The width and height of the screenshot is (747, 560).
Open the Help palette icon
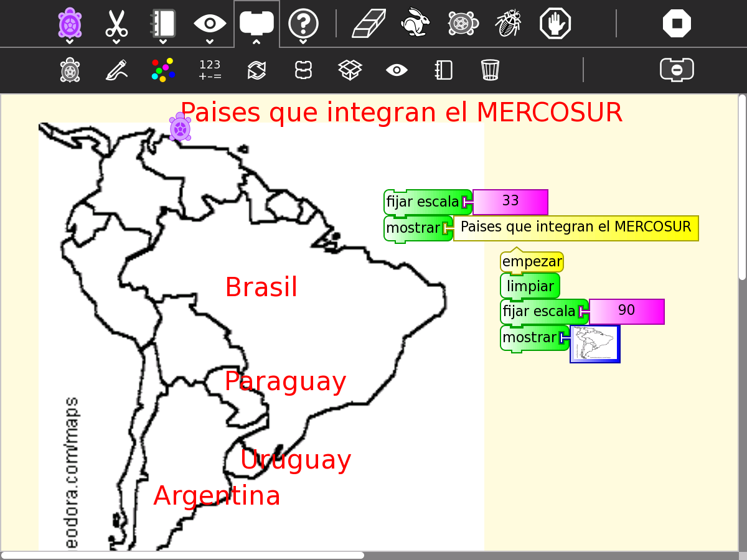point(303,23)
